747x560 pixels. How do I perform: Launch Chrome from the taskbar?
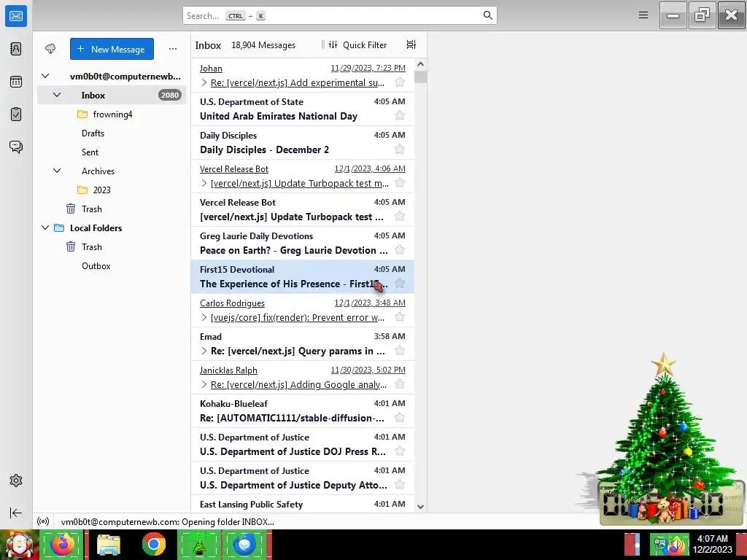click(153, 544)
